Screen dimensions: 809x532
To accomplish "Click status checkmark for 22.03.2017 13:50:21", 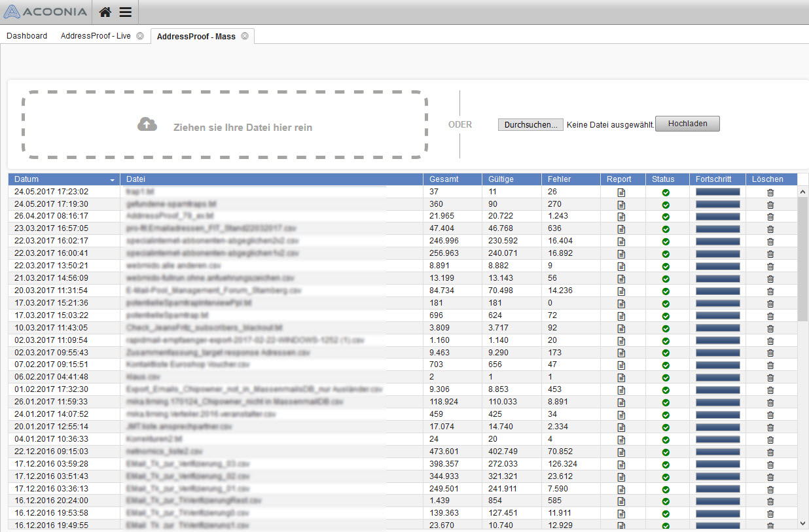I will pyautogui.click(x=666, y=266).
